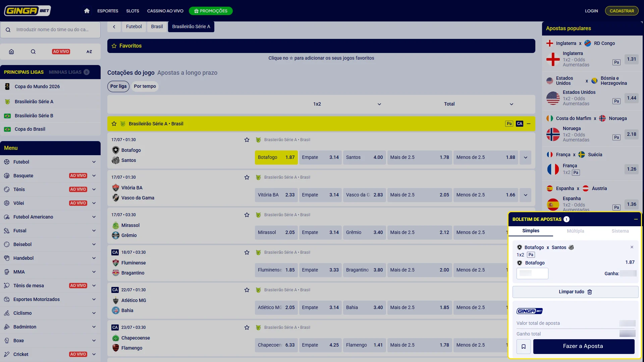The height and width of the screenshot is (362, 644).
Task: Favorite the Vitória BA vs Vasco match star
Action: (x=247, y=177)
